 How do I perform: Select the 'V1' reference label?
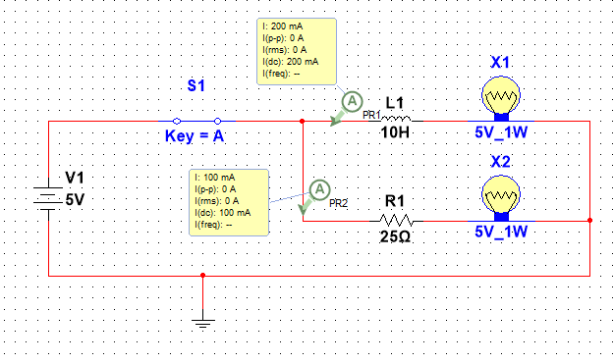coord(75,178)
